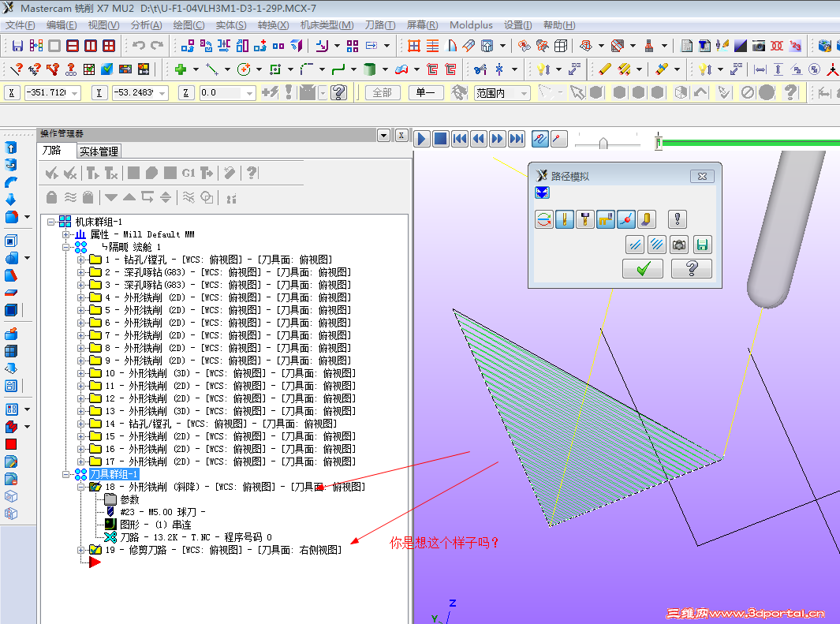This screenshot has height=624, width=840.
Task: Select tool #23 - M5.00 球刀
Action: [x=162, y=512]
